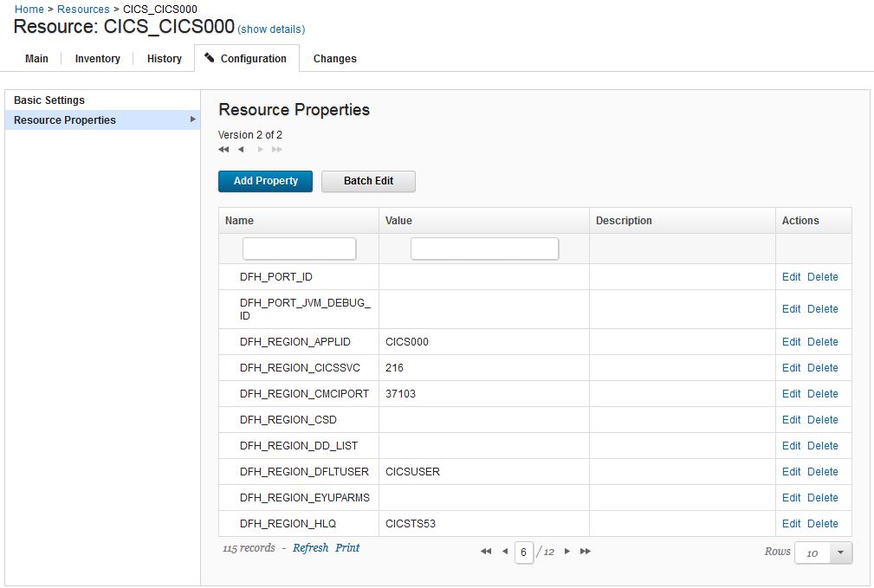Viewport: 874px width, 588px height.
Task: Click the Add Property button
Action: tap(265, 181)
